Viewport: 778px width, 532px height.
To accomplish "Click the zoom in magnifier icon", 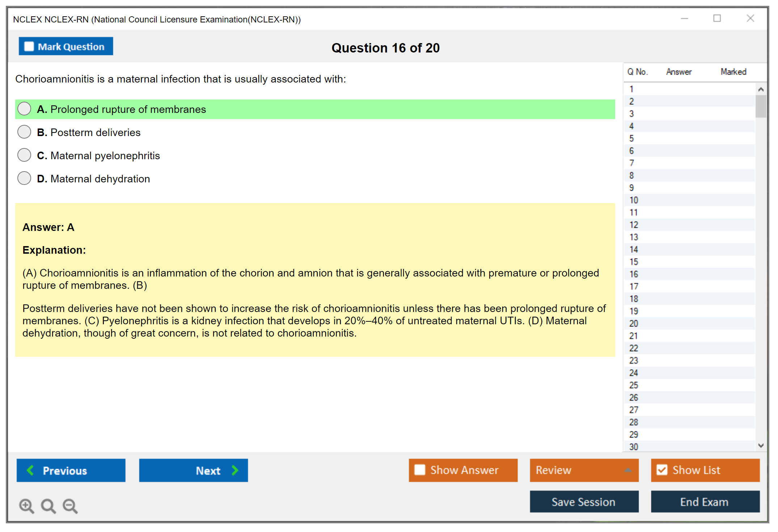I will point(26,506).
